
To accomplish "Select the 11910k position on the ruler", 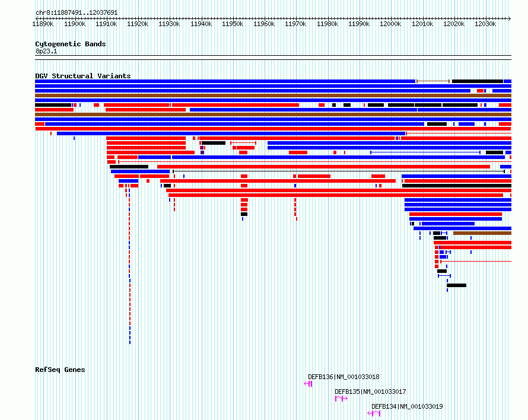I will (x=106, y=24).
